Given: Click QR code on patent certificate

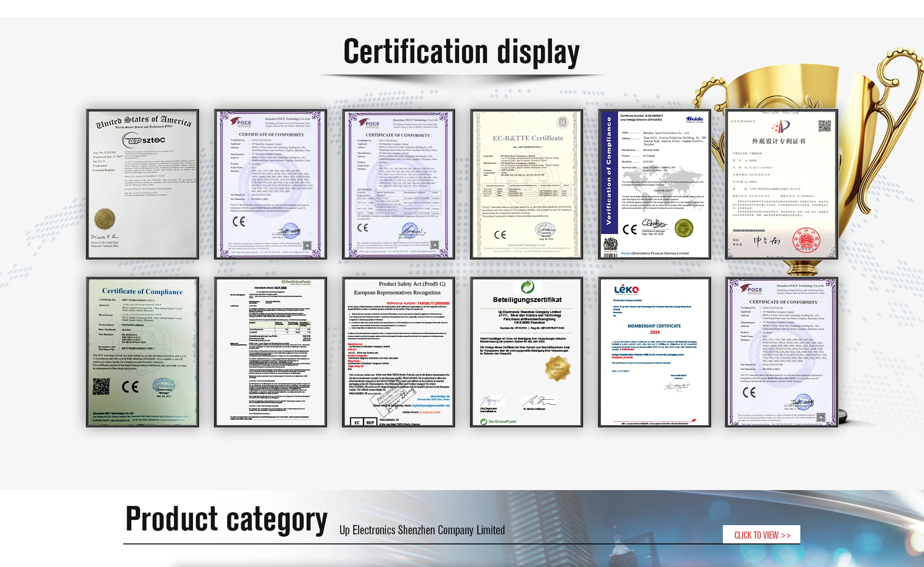Looking at the screenshot, I should [x=824, y=126].
